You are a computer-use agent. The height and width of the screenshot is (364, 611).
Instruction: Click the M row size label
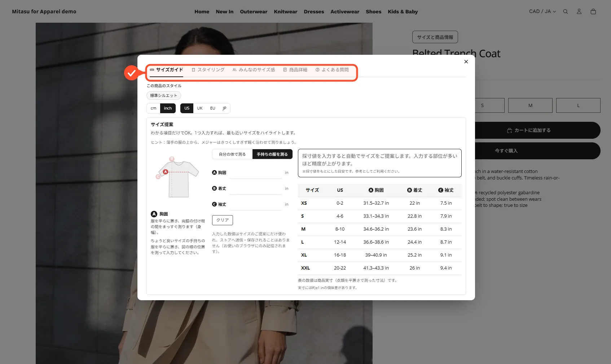(x=303, y=229)
